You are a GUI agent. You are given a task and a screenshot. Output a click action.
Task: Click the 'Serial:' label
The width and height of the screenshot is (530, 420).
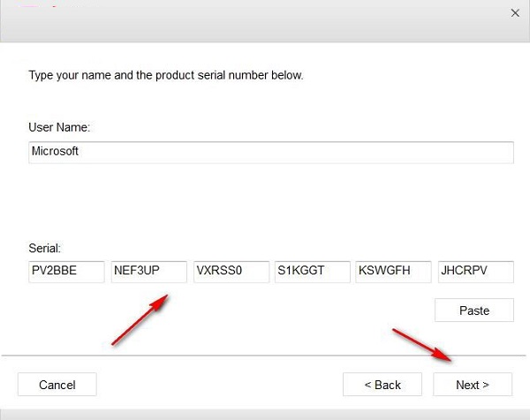[x=45, y=248]
